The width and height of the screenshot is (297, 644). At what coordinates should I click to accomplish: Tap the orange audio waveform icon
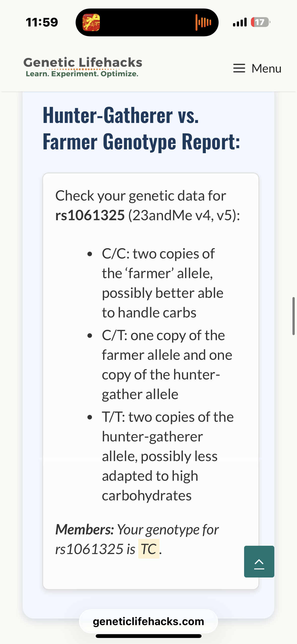click(203, 22)
